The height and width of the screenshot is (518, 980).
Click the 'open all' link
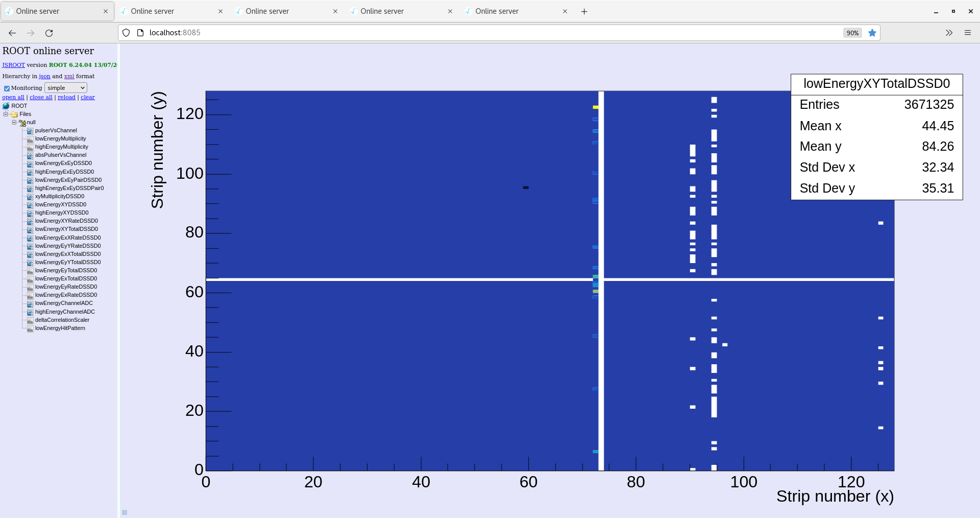tap(13, 97)
